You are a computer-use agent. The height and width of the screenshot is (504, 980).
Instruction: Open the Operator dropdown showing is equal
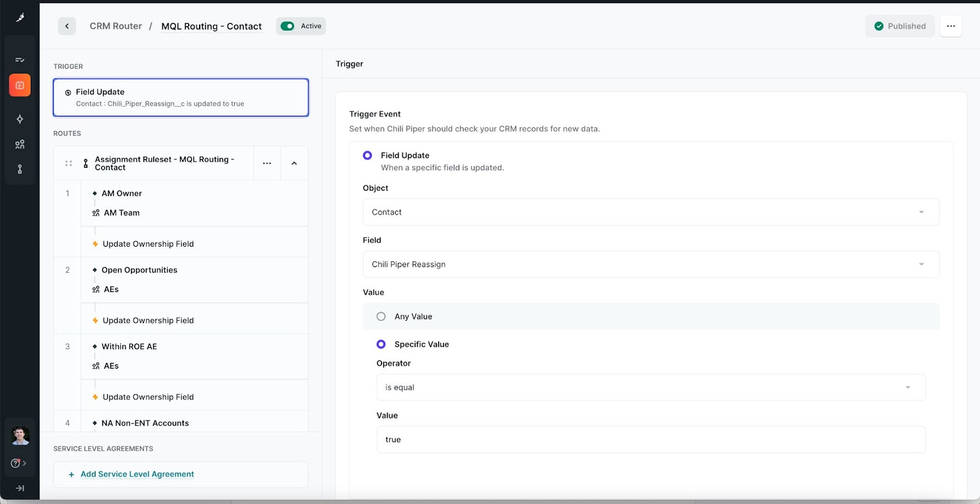[650, 388]
